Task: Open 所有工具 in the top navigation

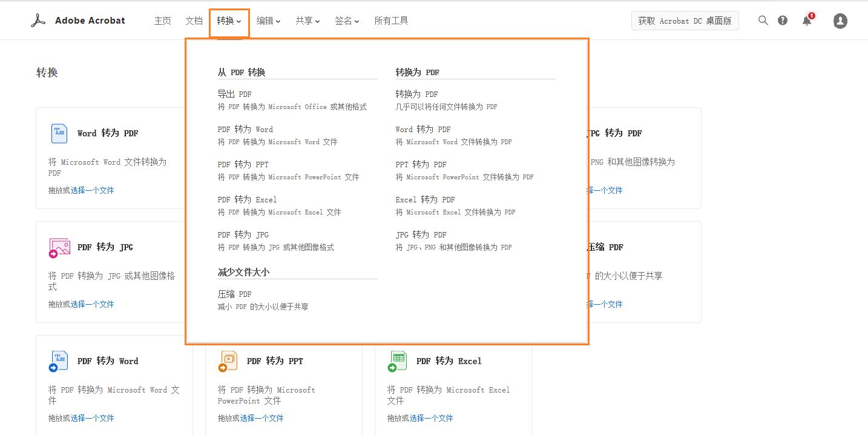Action: [391, 21]
